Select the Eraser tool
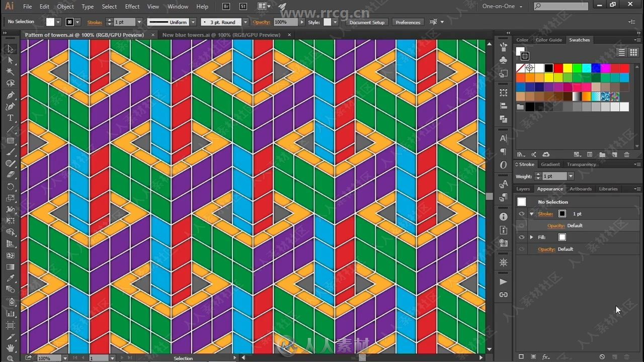This screenshot has width=644, height=362. [x=11, y=175]
